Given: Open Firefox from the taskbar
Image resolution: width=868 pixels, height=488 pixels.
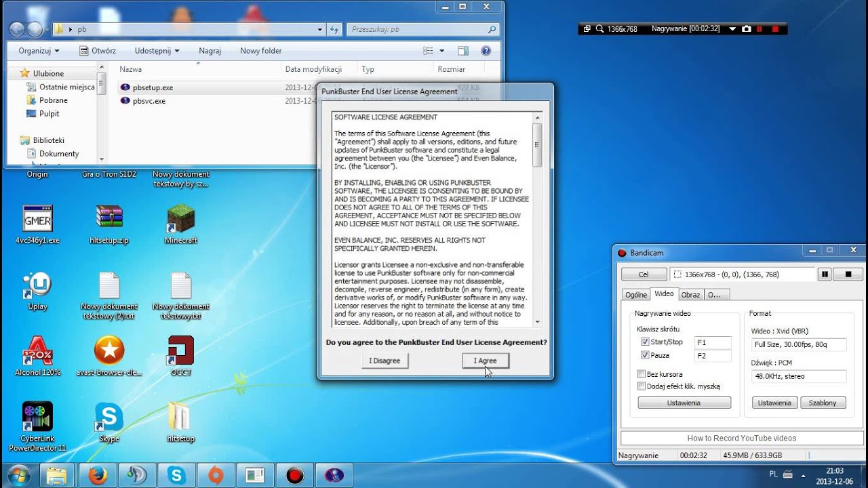Looking at the screenshot, I should tap(98, 475).
